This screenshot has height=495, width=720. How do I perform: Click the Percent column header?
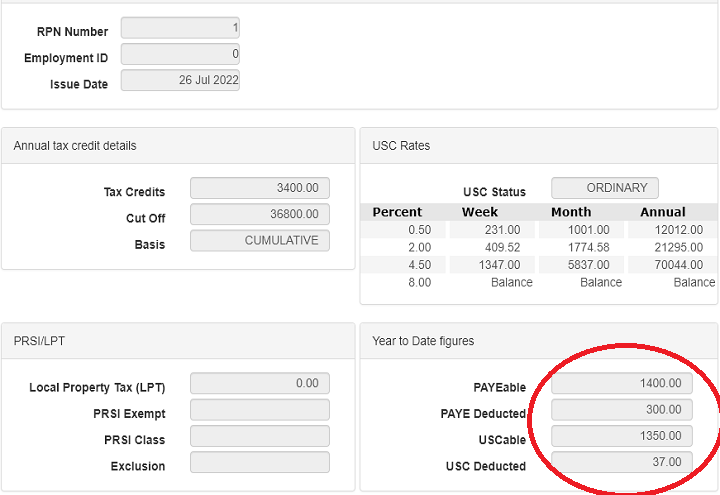tap(397, 212)
